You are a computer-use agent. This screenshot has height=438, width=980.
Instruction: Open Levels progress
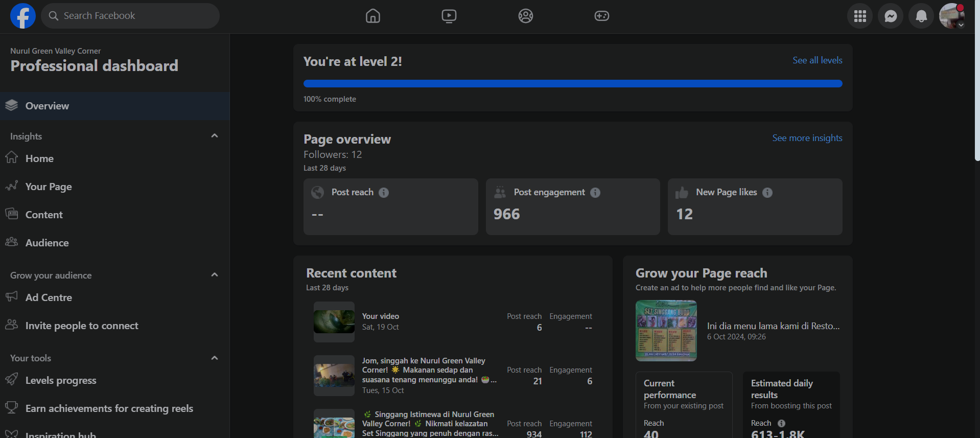coord(115,380)
